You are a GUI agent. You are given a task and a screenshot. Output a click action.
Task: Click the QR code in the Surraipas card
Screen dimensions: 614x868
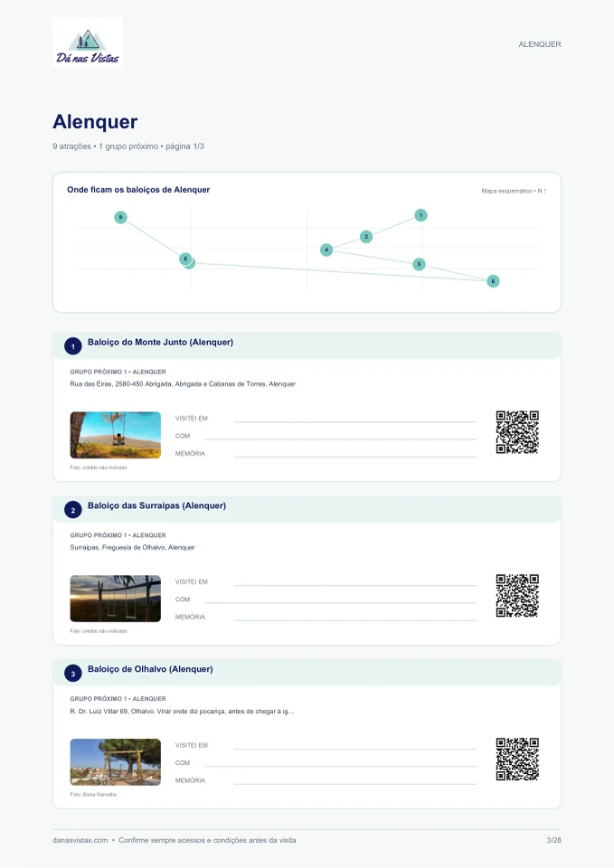click(517, 596)
